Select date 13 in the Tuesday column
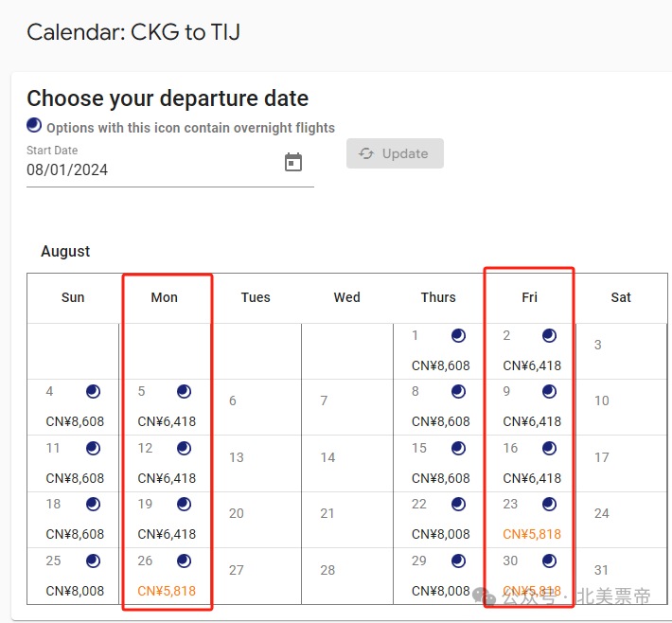Screen dimensions: 672x623 coord(236,457)
